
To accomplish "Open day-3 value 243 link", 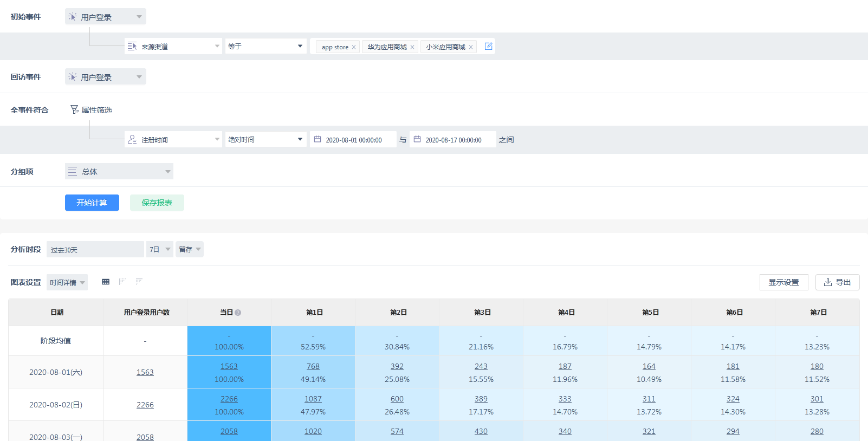I will click(481, 366).
